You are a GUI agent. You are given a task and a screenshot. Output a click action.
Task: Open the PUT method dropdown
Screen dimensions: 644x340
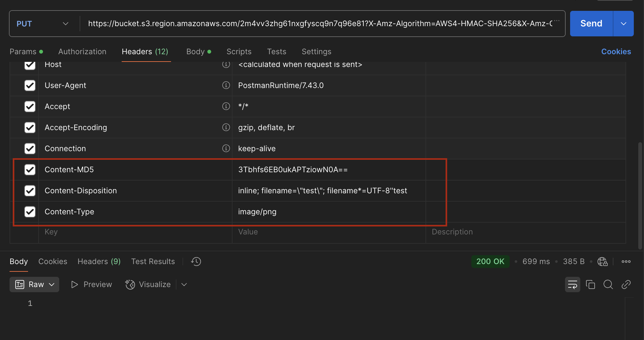click(x=43, y=24)
